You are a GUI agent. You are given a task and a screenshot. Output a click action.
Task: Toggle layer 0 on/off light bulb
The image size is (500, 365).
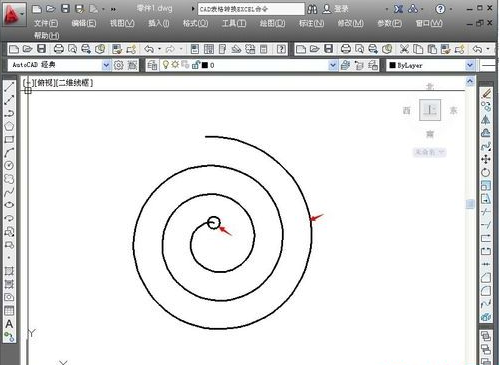coord(165,65)
